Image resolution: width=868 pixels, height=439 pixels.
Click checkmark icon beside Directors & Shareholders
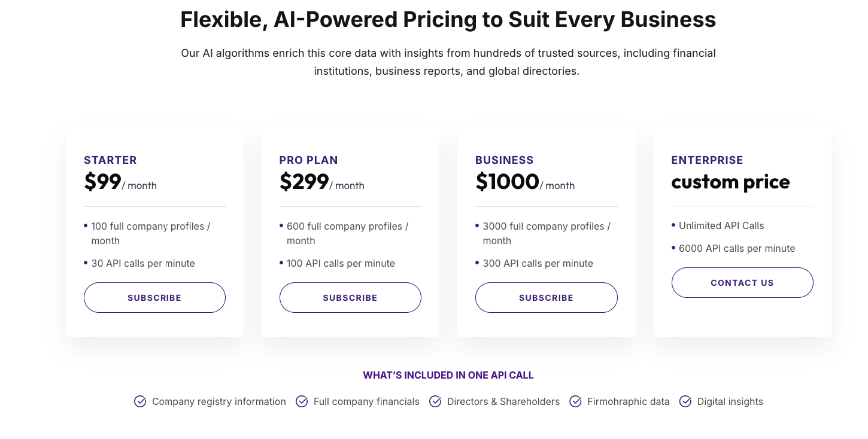[x=435, y=401]
